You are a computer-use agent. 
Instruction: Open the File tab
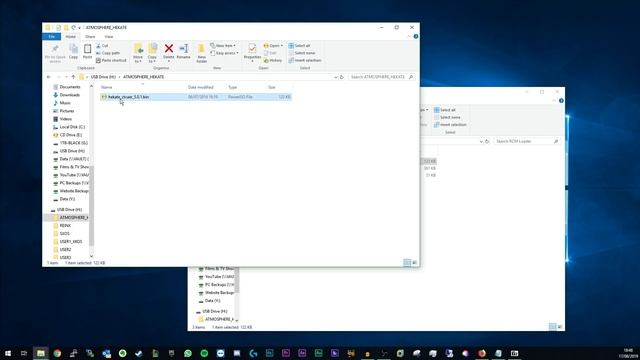click(51, 37)
